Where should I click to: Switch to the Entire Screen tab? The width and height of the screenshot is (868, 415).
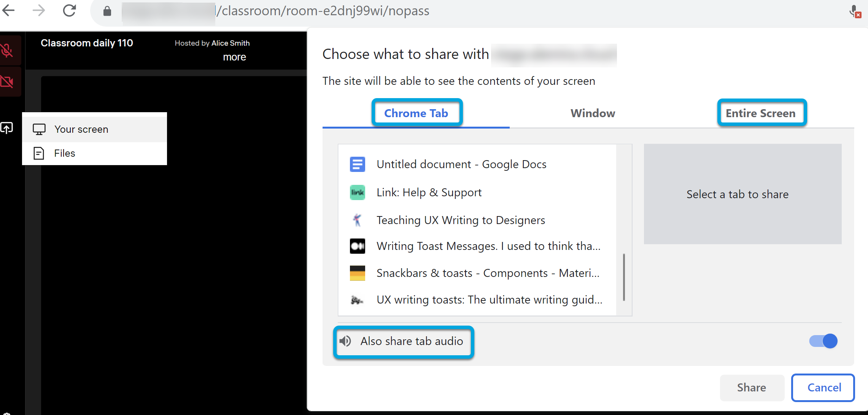760,113
